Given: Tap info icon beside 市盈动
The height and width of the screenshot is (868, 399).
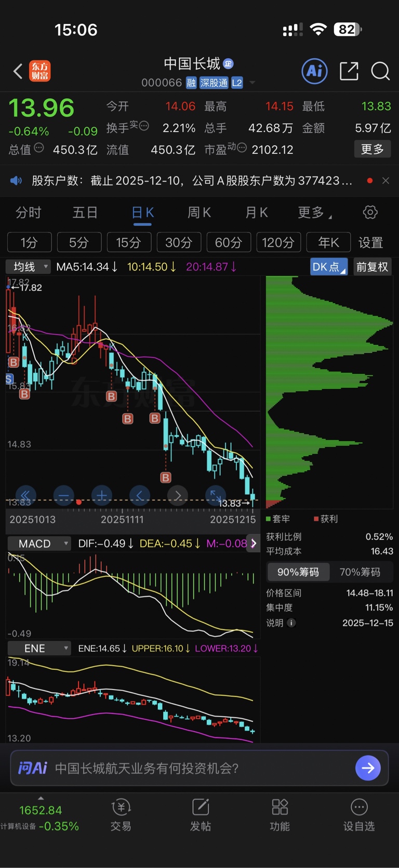Looking at the screenshot, I should pos(242,148).
